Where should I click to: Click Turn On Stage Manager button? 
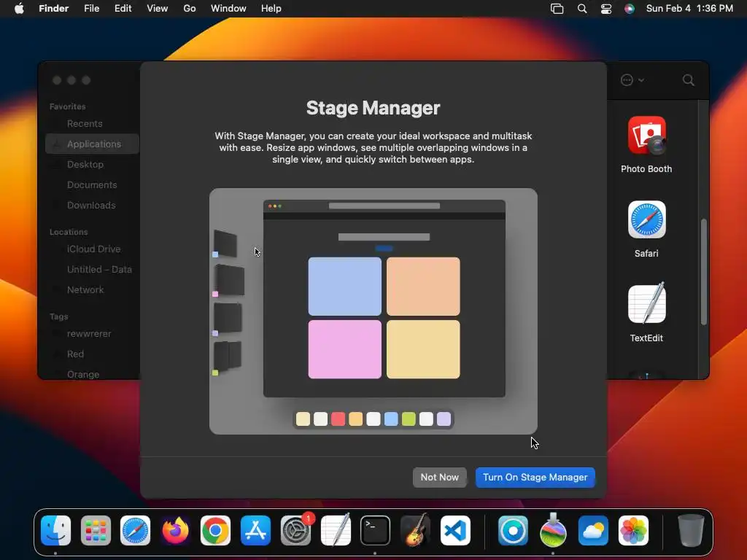tap(535, 477)
